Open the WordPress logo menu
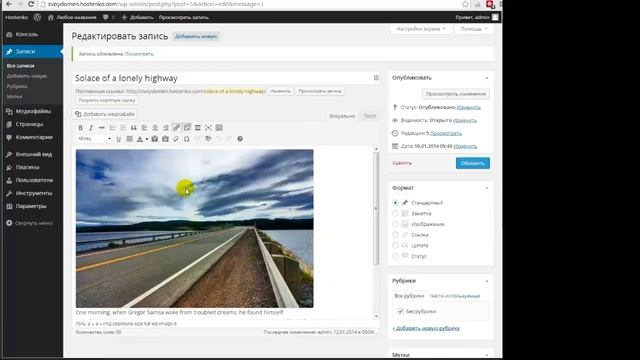Image resolution: width=640 pixels, height=360 pixels. pos(37,17)
